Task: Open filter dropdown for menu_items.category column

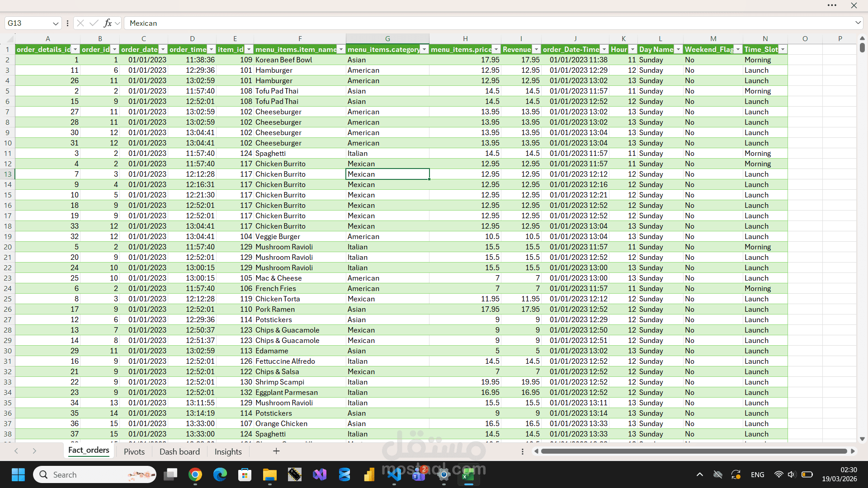Action: pyautogui.click(x=424, y=49)
